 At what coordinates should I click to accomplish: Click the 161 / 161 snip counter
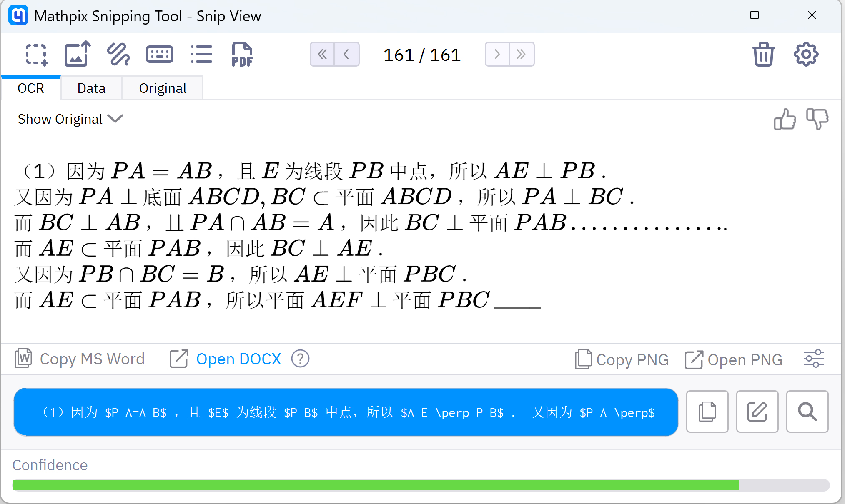[422, 55]
